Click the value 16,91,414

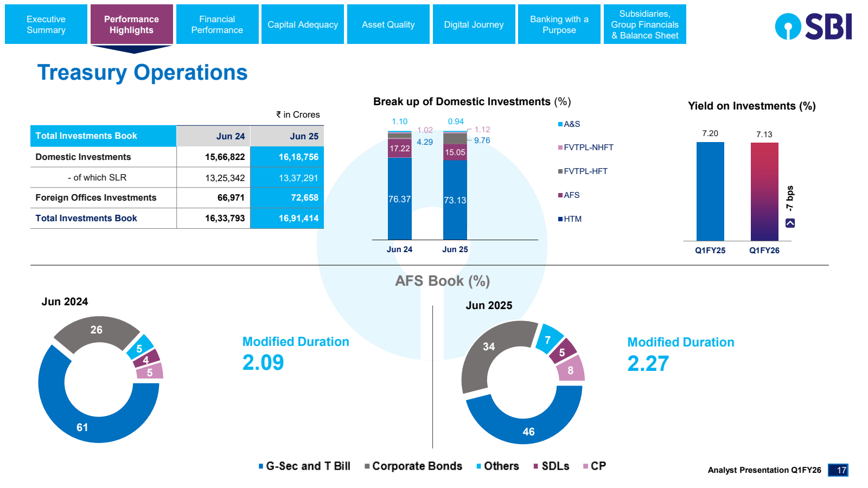298,219
